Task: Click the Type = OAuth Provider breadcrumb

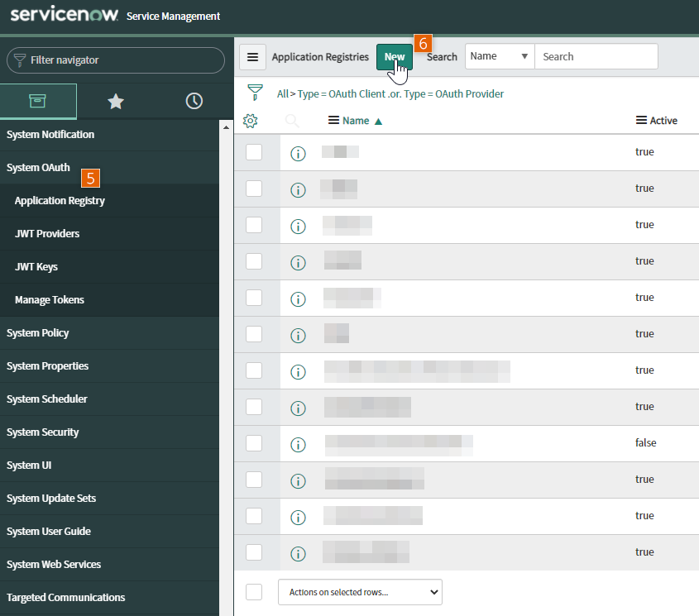Action: [x=454, y=94]
